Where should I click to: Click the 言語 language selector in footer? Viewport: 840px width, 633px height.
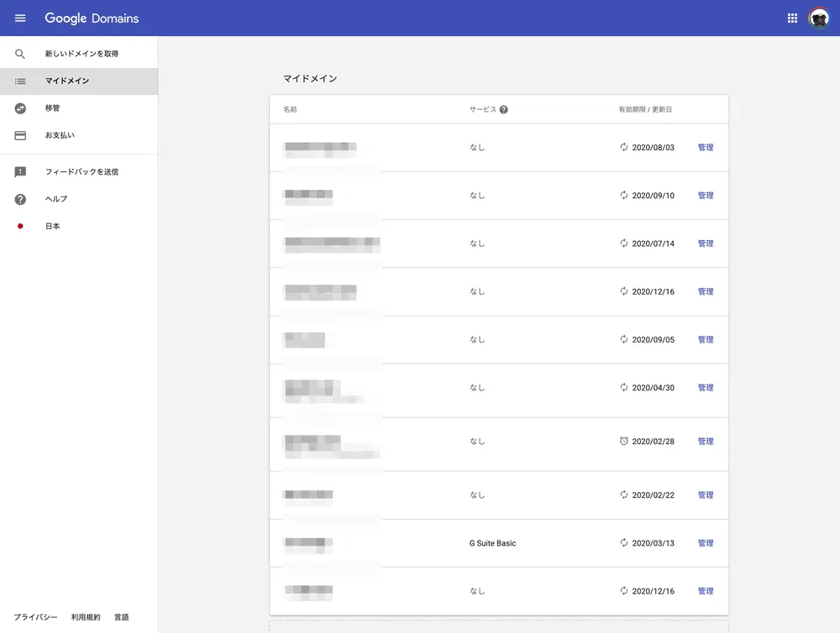122,617
